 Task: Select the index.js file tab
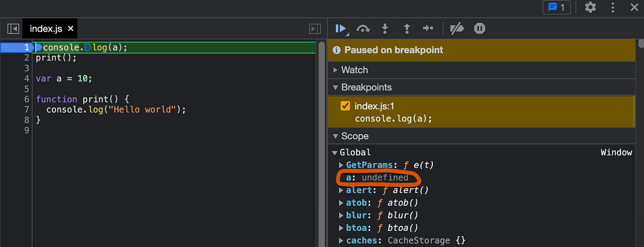click(x=50, y=28)
